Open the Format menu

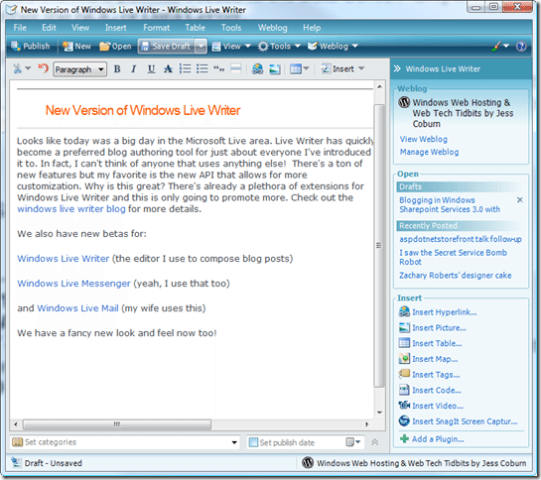coord(156,28)
